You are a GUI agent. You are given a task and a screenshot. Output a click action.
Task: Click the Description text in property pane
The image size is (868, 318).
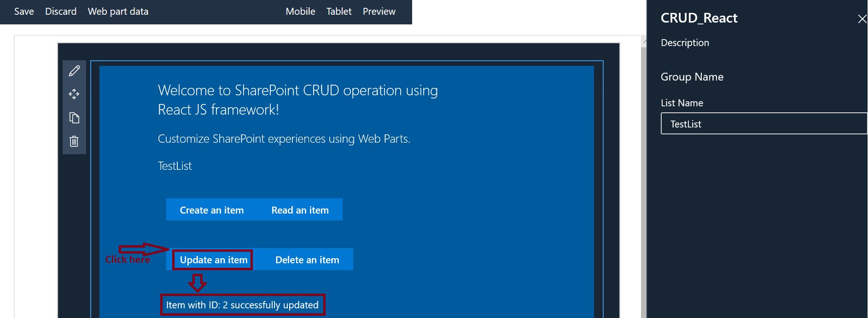point(685,43)
